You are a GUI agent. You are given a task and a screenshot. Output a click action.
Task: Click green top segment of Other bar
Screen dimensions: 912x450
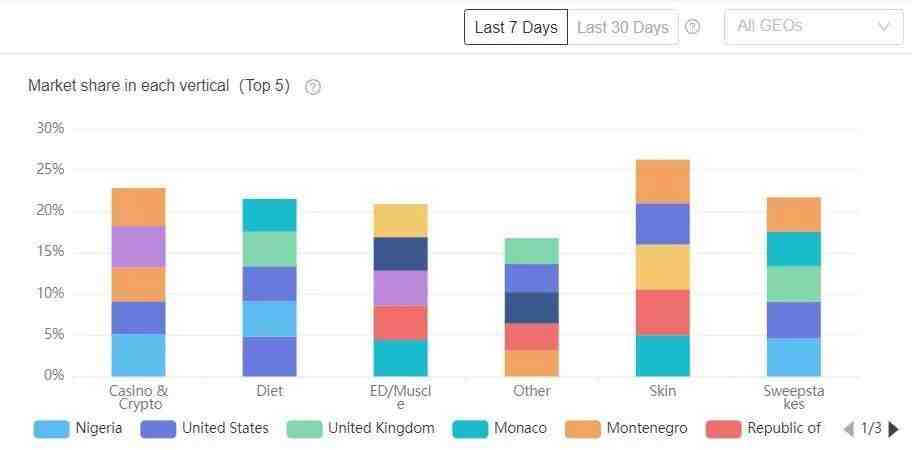[x=532, y=251]
